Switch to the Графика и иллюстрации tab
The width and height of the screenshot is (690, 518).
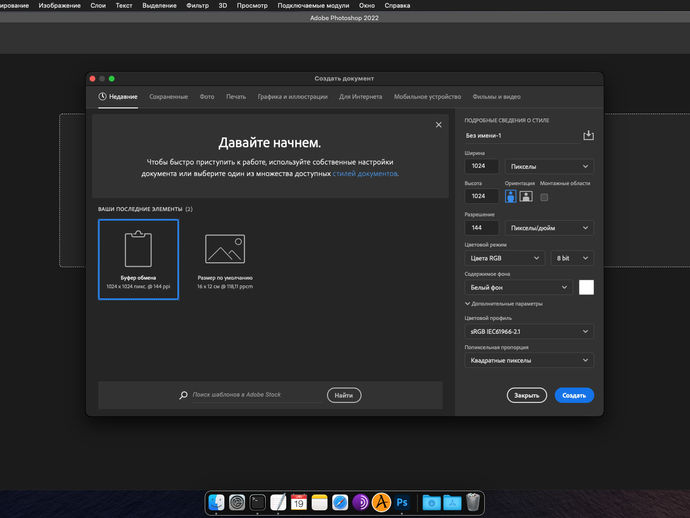[x=293, y=96]
